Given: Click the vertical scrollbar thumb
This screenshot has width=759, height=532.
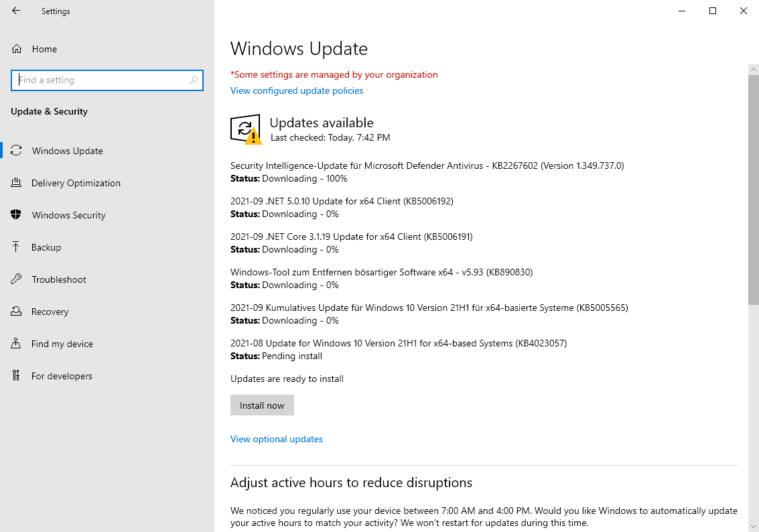Looking at the screenshot, I should [753, 190].
